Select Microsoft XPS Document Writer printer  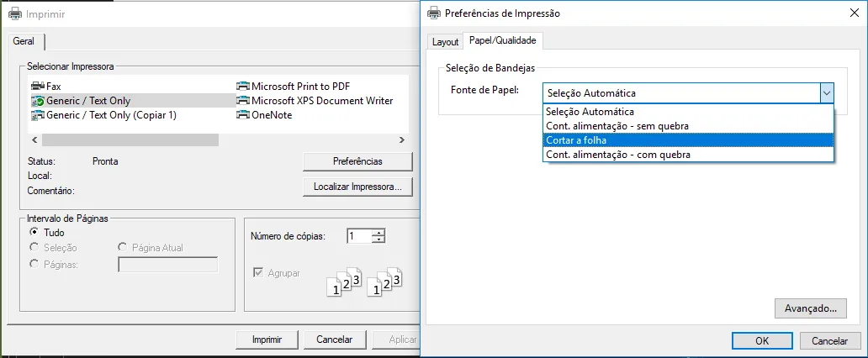315,101
